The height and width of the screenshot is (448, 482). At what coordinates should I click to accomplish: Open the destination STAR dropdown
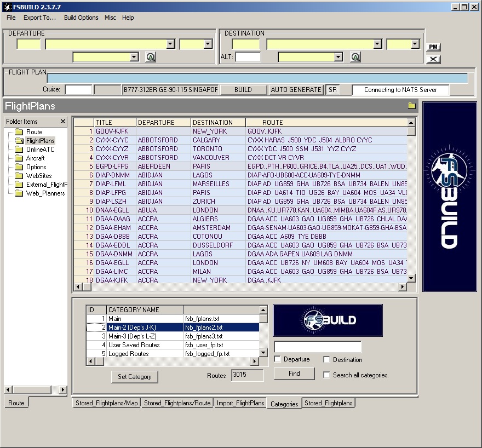(338, 57)
